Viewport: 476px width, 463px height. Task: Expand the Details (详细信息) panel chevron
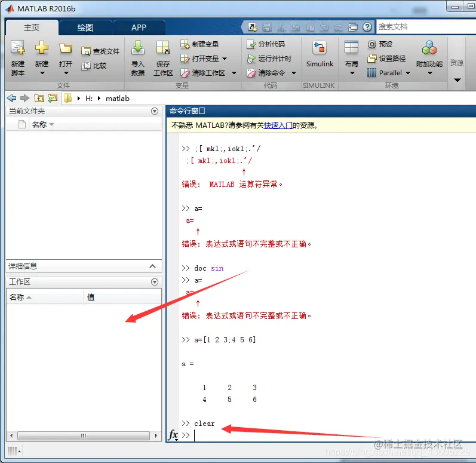(153, 266)
